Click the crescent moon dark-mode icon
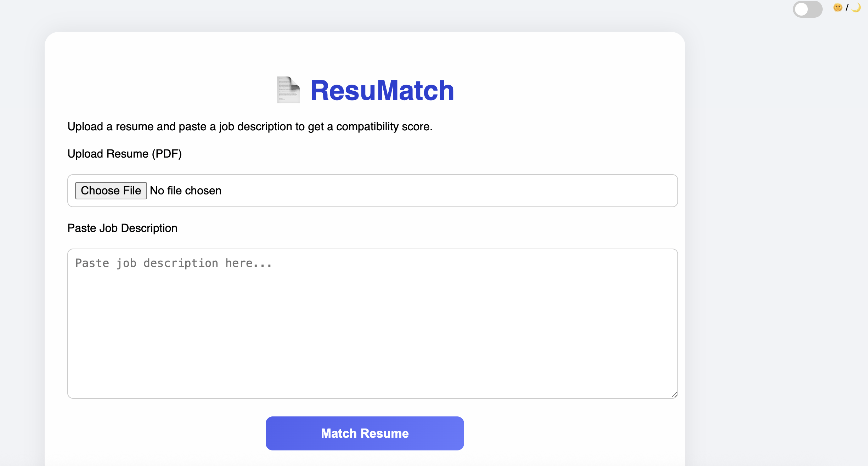Screen dimensions: 868x466 [856, 7]
